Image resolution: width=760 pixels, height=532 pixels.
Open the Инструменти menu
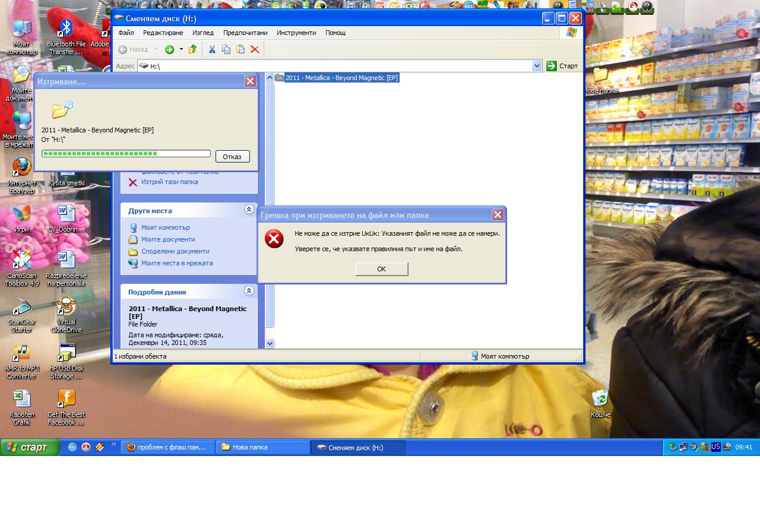tap(296, 33)
